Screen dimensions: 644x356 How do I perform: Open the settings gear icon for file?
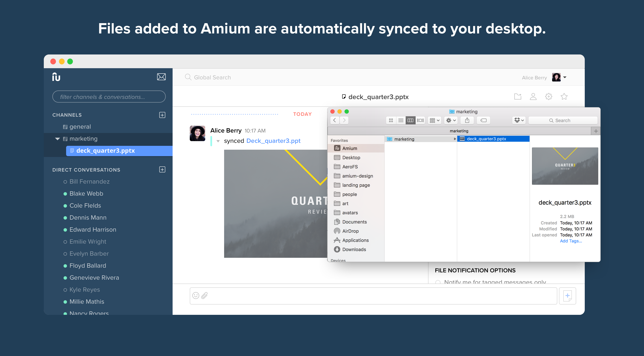click(x=548, y=97)
